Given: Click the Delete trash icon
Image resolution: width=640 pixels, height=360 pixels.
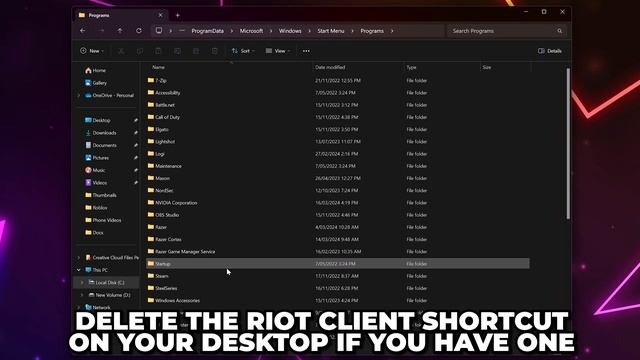Looking at the screenshot, I should (x=215, y=51).
